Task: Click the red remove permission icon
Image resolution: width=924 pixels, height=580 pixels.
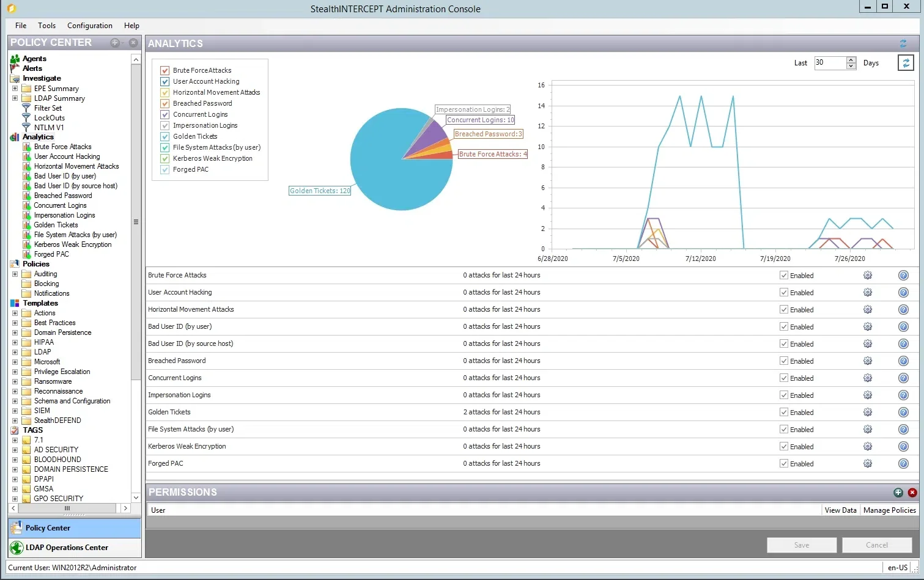Action: tap(912, 493)
